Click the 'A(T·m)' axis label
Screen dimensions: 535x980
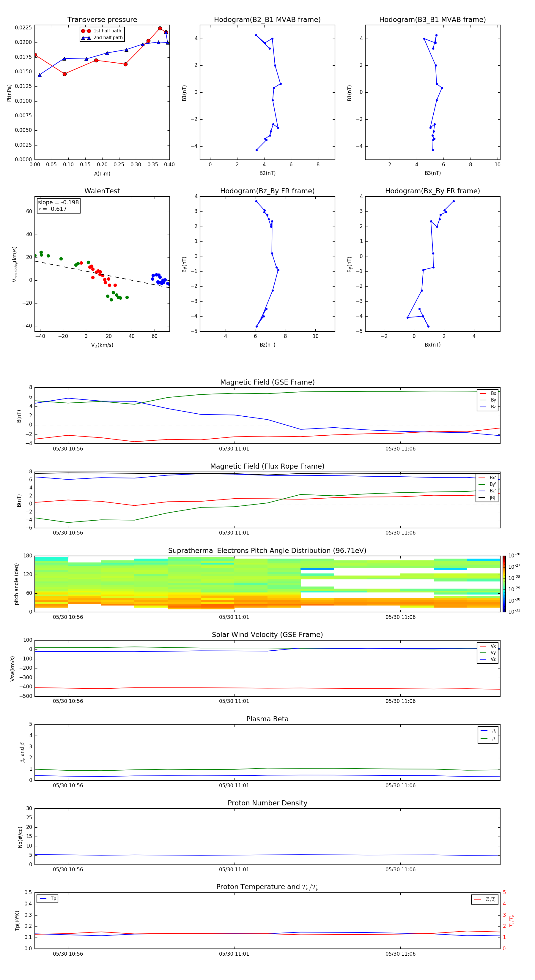[x=102, y=173]
